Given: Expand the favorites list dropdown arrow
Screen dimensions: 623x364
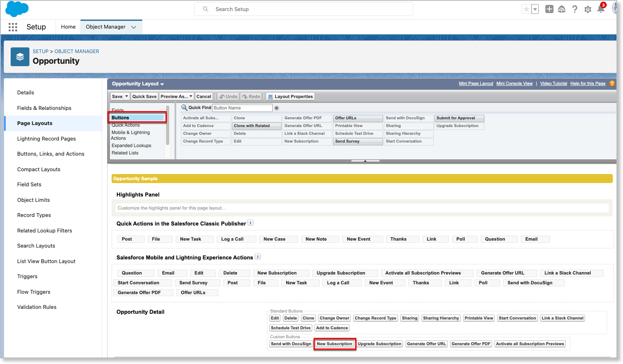Looking at the screenshot, I should pyautogui.click(x=535, y=9).
